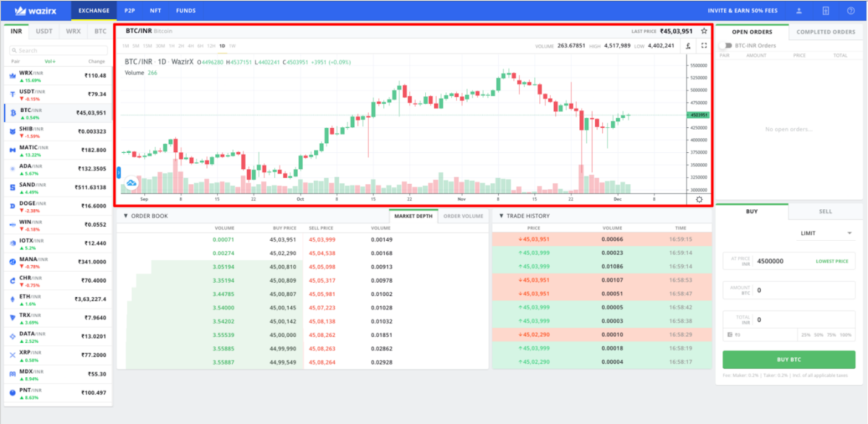Open FUNDS in top navigation
This screenshot has height=424, width=868.
coord(186,11)
